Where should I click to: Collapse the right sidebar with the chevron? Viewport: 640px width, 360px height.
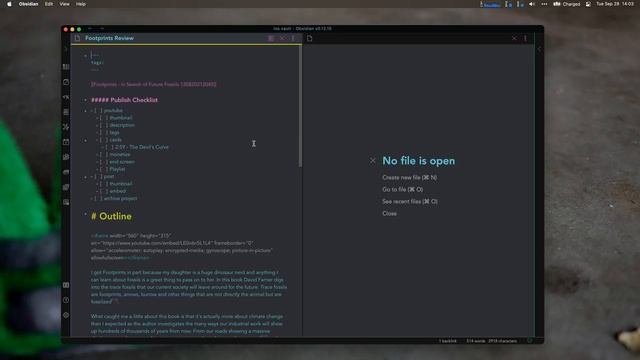coord(539,49)
